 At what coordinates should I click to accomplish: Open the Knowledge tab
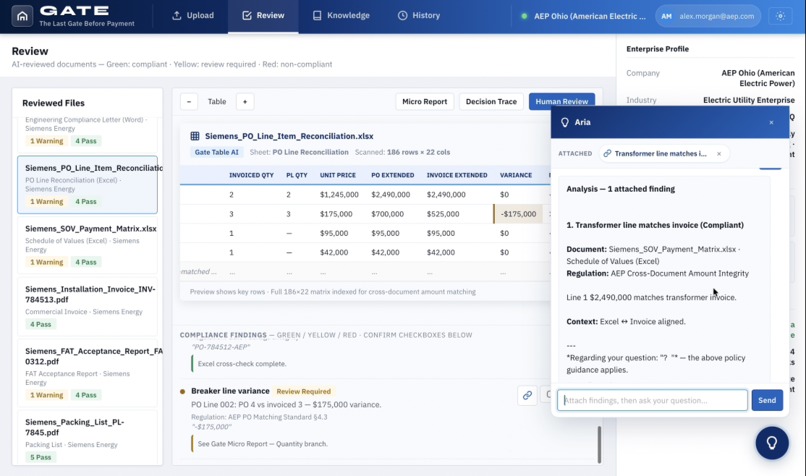(x=341, y=15)
